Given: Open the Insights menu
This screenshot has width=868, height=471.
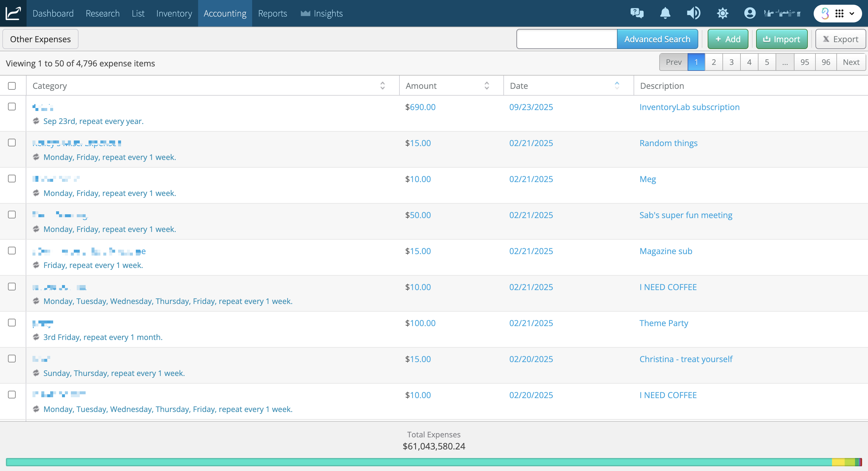Looking at the screenshot, I should pyautogui.click(x=322, y=13).
